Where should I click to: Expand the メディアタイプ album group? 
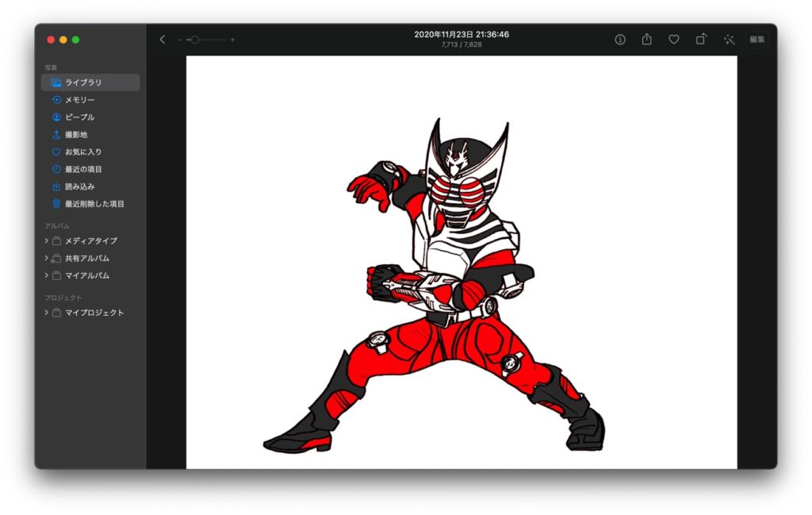46,240
